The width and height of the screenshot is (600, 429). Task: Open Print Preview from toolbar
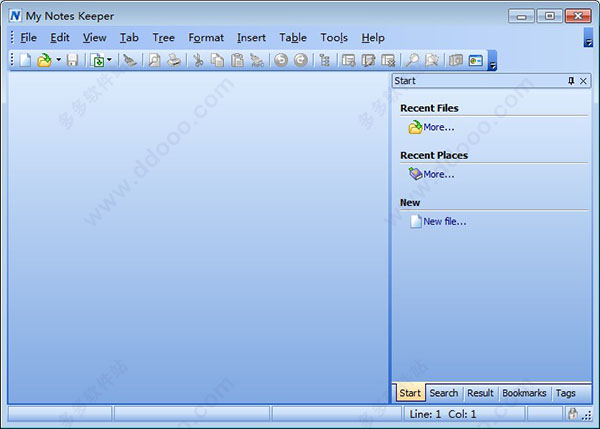[x=154, y=60]
